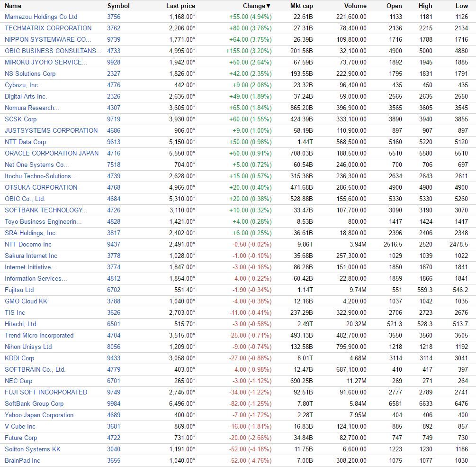
Task: Open Future Corp company link
Action: [21, 438]
